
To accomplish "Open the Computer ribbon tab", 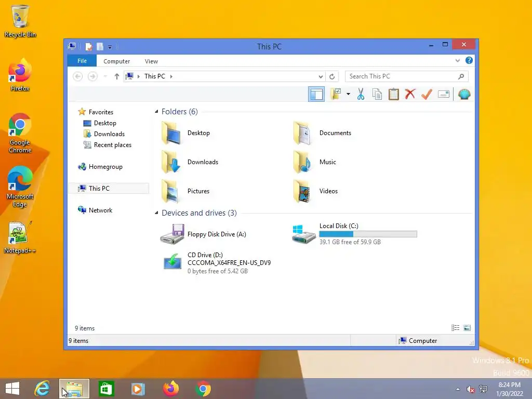I will 116,61.
